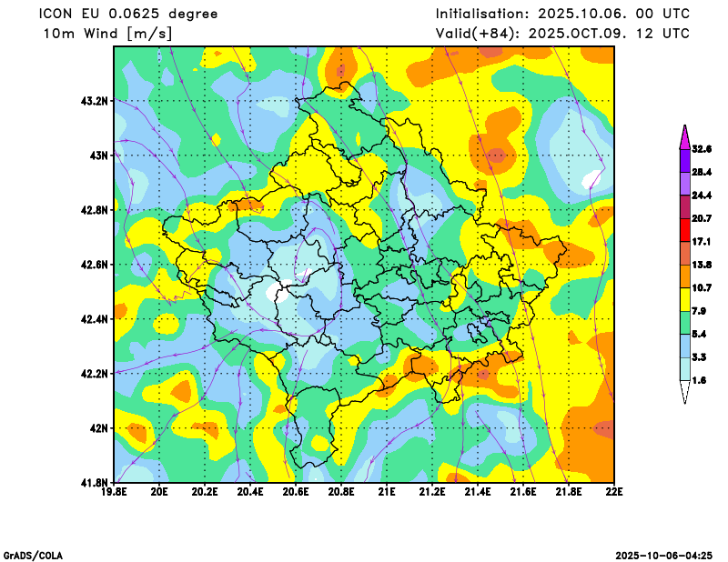Choose the pale cyan swatch above 1.6
The image size is (728, 562).
[x=684, y=369]
